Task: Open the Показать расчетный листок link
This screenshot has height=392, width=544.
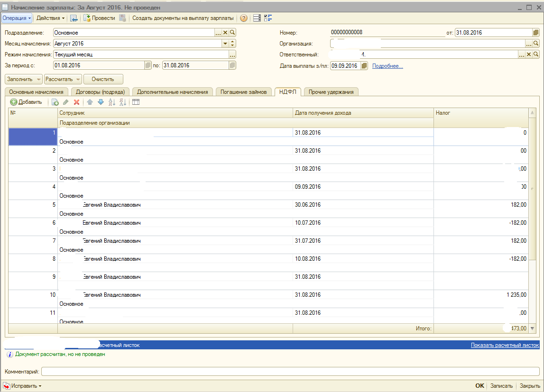Action: point(505,345)
